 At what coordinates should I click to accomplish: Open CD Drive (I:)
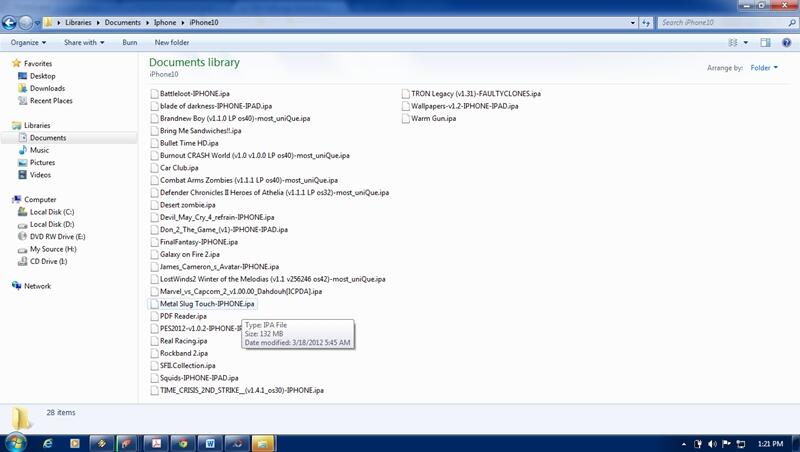48,261
